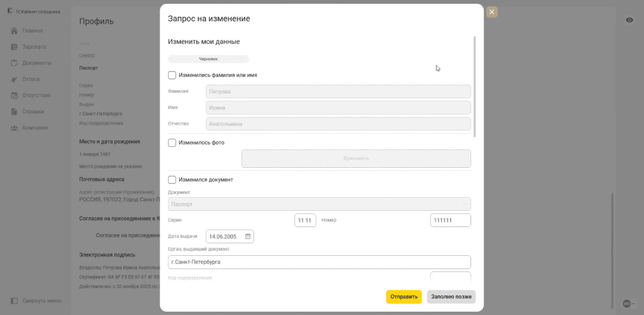This screenshot has height=315, width=644.
Task: Click the 'Заполню позже' button
Action: [x=451, y=297]
